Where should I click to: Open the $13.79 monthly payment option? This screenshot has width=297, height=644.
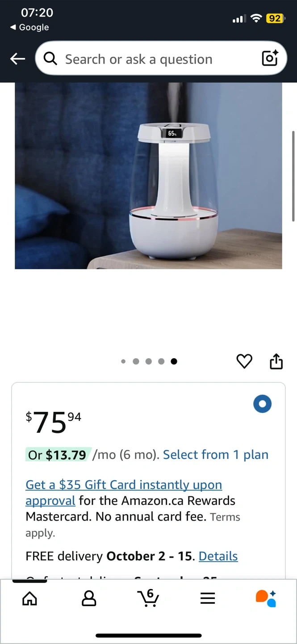pyautogui.click(x=59, y=455)
